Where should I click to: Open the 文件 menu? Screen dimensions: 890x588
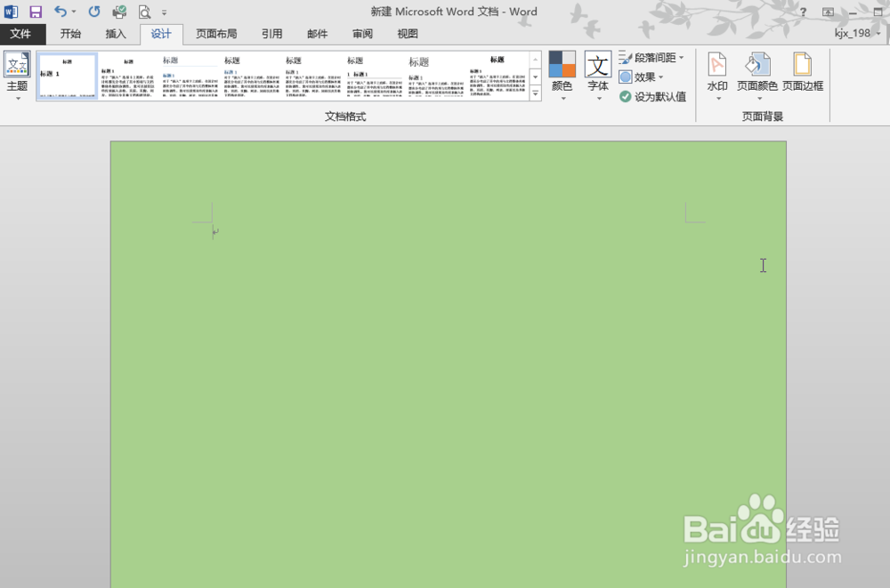pos(20,34)
